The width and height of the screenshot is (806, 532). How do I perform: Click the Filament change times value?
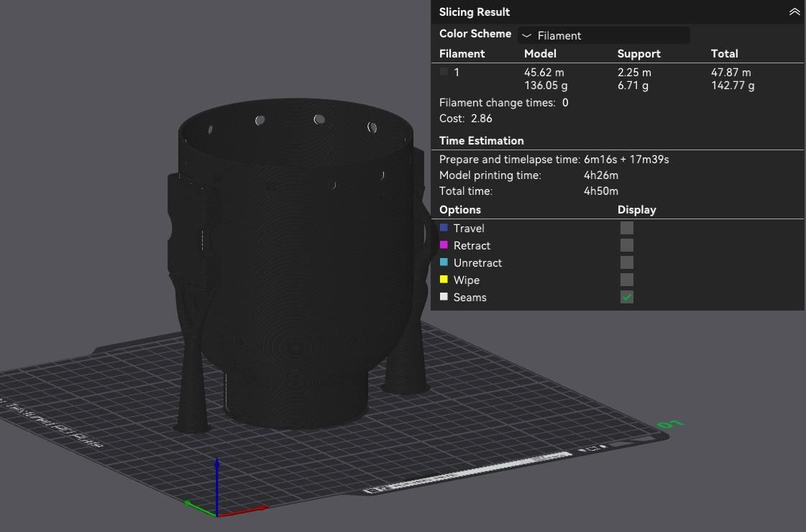point(565,103)
